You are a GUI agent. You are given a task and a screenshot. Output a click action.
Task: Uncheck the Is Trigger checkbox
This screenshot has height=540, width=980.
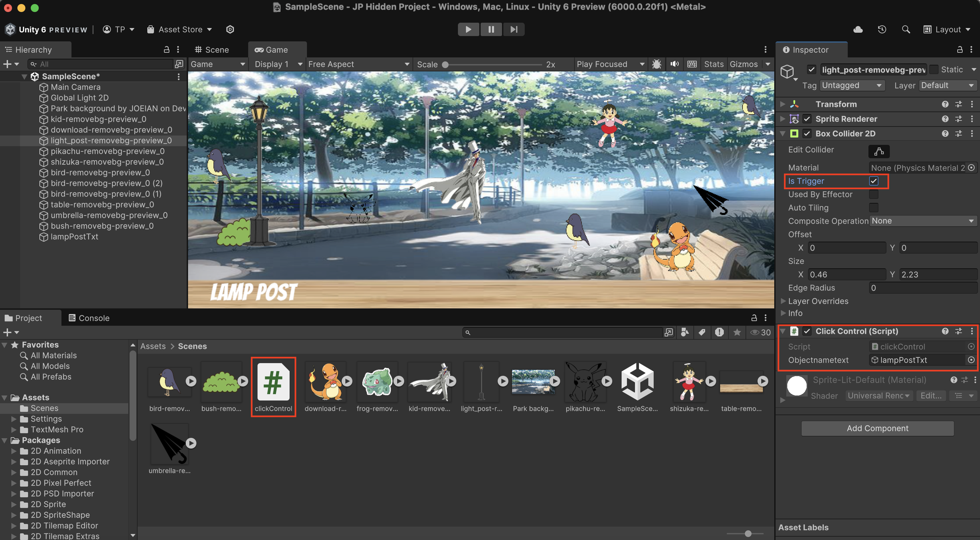(874, 181)
